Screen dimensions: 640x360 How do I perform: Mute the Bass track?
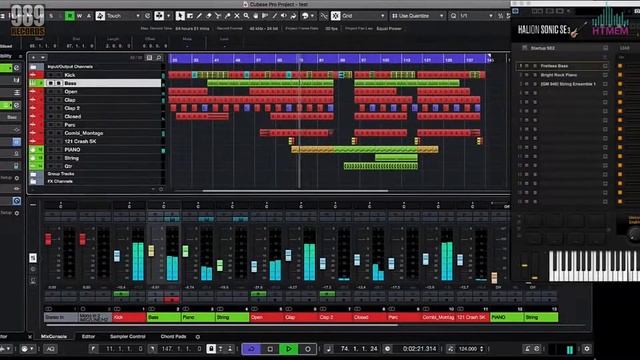pos(51,83)
